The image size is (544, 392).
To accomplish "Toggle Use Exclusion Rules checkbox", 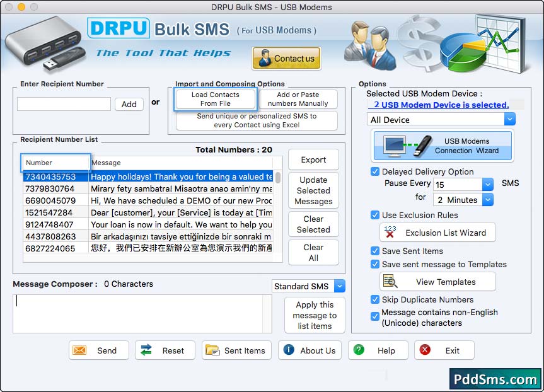I will click(374, 215).
